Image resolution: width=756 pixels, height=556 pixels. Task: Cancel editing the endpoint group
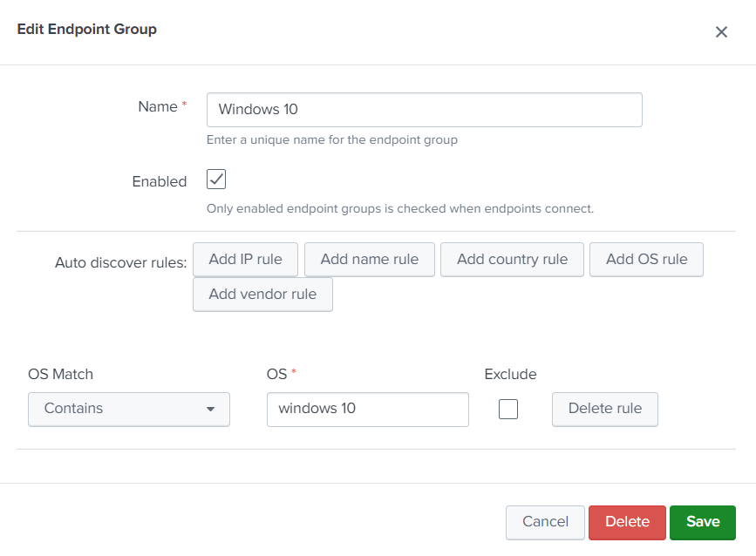(545, 522)
